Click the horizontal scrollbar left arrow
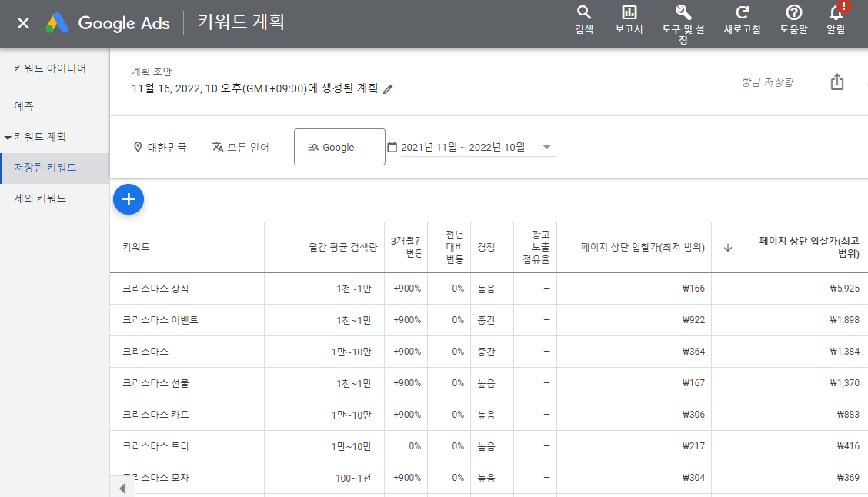 click(x=122, y=487)
